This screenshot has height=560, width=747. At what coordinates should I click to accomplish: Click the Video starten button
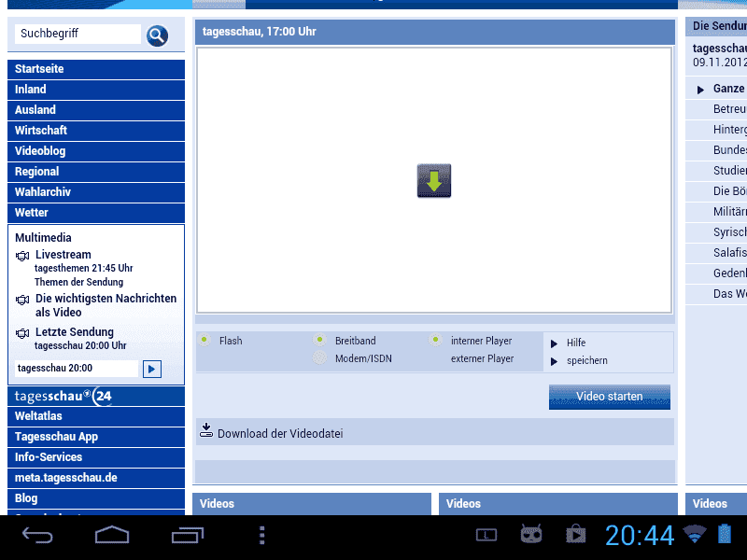coord(610,397)
